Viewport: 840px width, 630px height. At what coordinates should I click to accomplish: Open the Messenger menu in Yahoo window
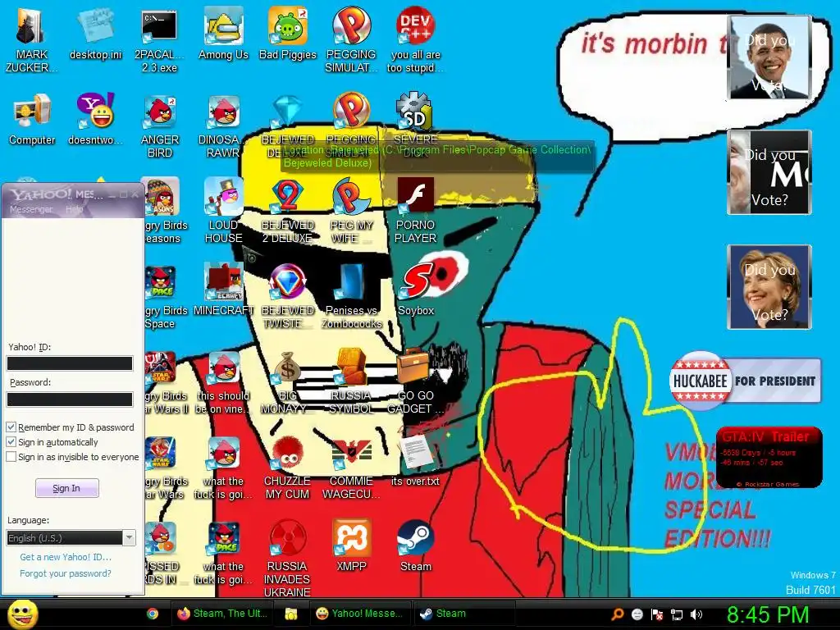click(x=31, y=209)
